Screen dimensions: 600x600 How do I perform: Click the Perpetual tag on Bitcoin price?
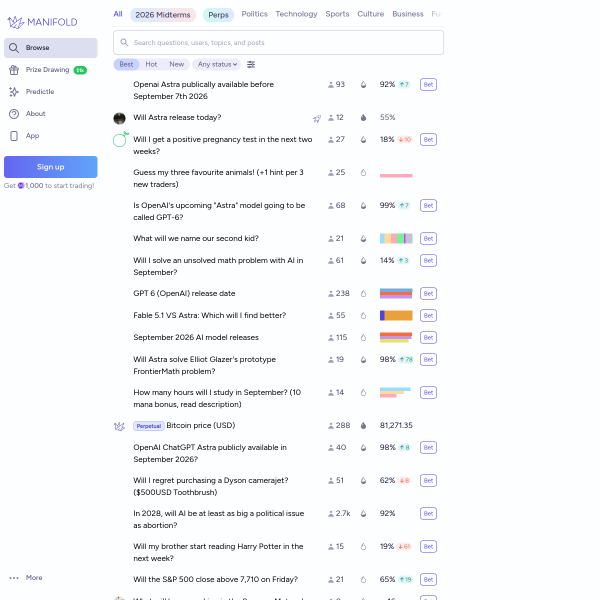point(149,426)
